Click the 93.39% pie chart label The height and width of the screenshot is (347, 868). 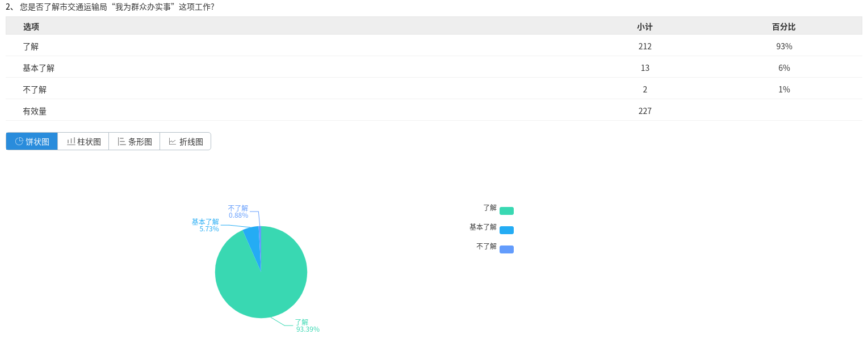pos(308,329)
